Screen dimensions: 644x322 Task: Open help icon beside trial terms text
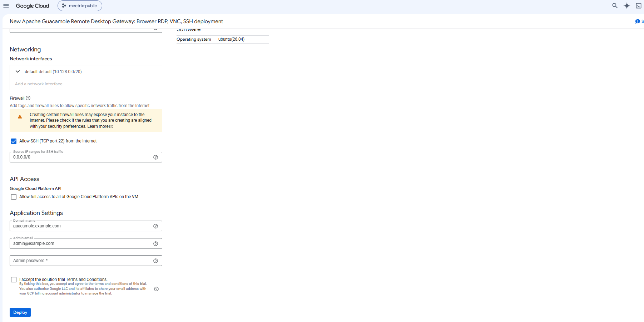[x=156, y=289]
